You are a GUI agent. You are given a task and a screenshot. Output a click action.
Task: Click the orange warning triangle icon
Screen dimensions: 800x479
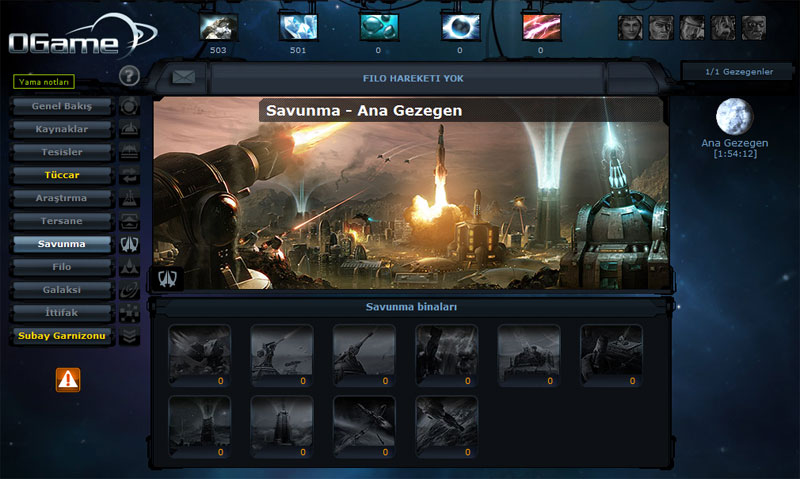tap(68, 380)
